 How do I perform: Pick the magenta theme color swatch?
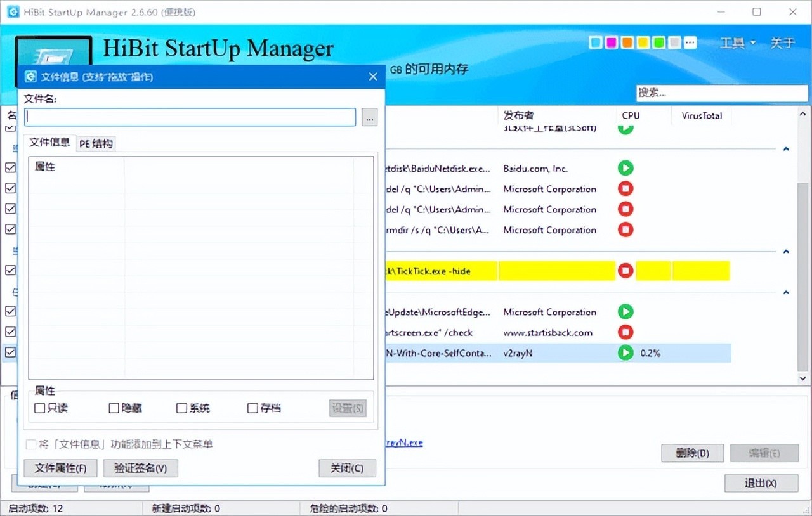[611, 42]
